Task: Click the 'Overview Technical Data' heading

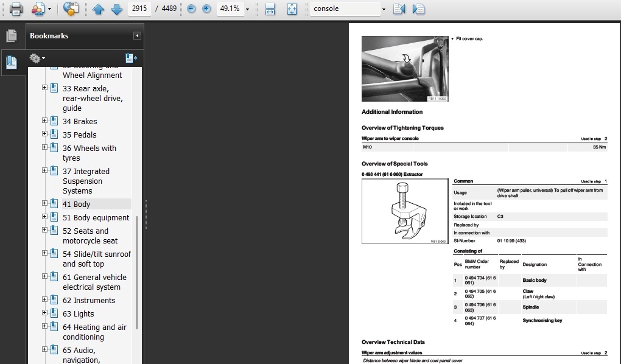Action: coord(393,342)
